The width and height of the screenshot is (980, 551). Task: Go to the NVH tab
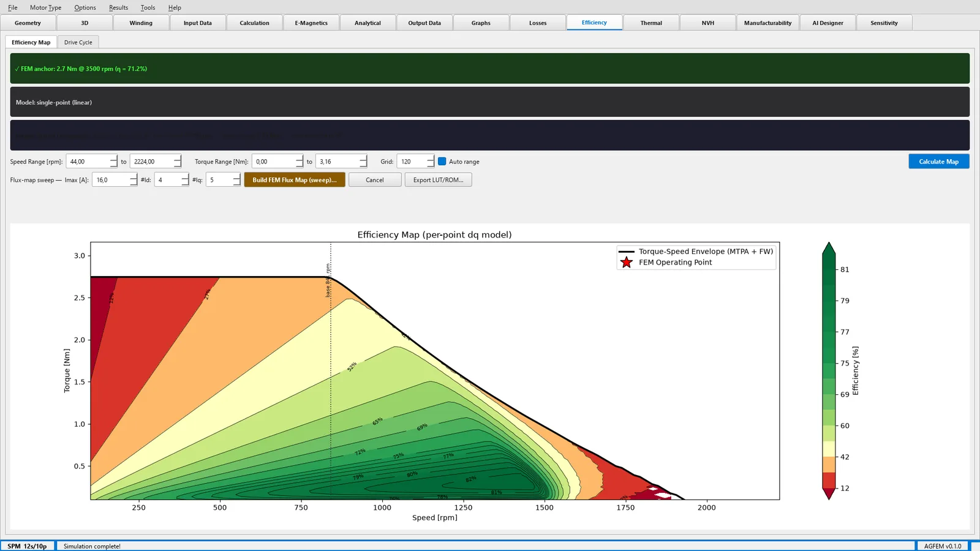pos(708,23)
